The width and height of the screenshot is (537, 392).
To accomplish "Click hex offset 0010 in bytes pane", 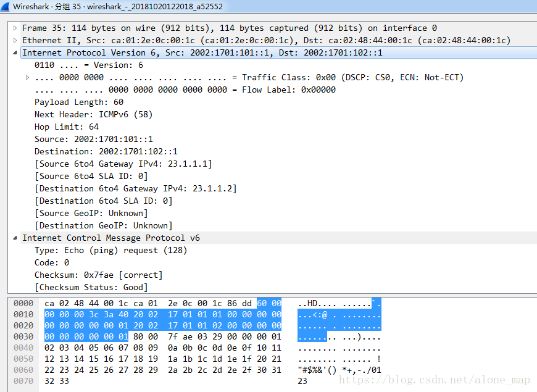I will click(x=23, y=314).
